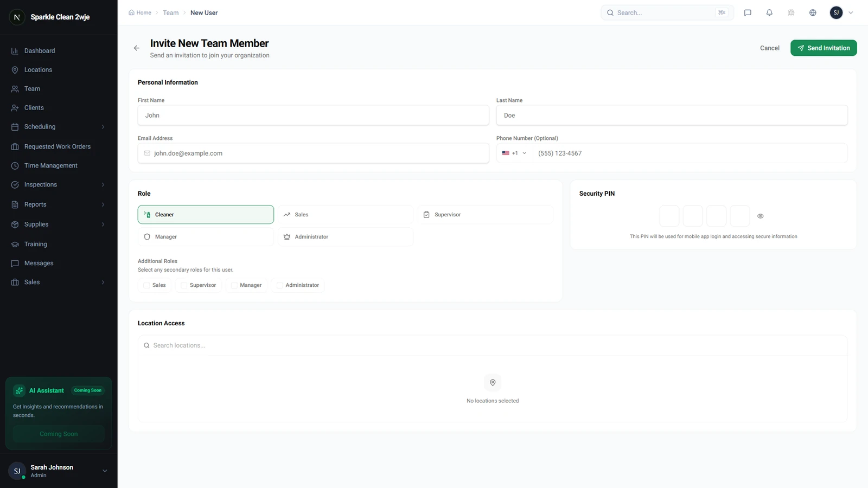The height and width of the screenshot is (488, 868).
Task: Check the Supervisor additional role checkbox
Action: (x=184, y=285)
